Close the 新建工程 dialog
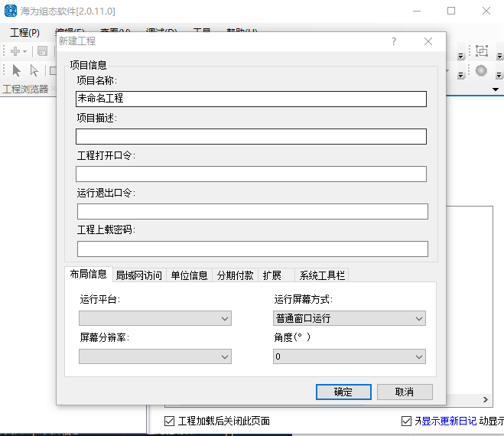504x436 pixels. [x=428, y=41]
